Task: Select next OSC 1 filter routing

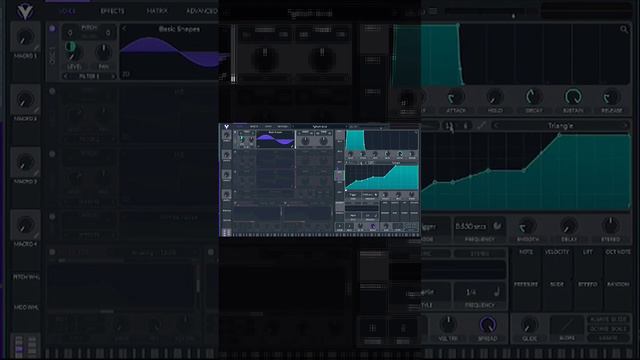Action: pos(113,76)
